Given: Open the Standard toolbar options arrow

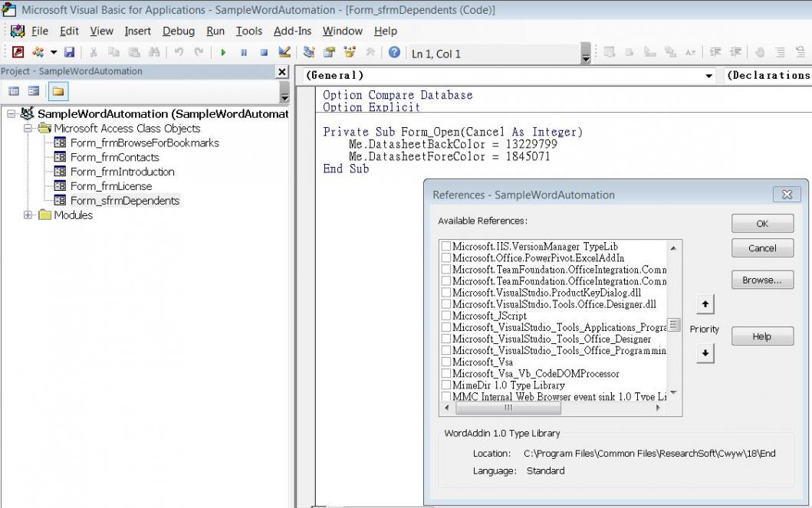Looking at the screenshot, I should click(x=586, y=54).
